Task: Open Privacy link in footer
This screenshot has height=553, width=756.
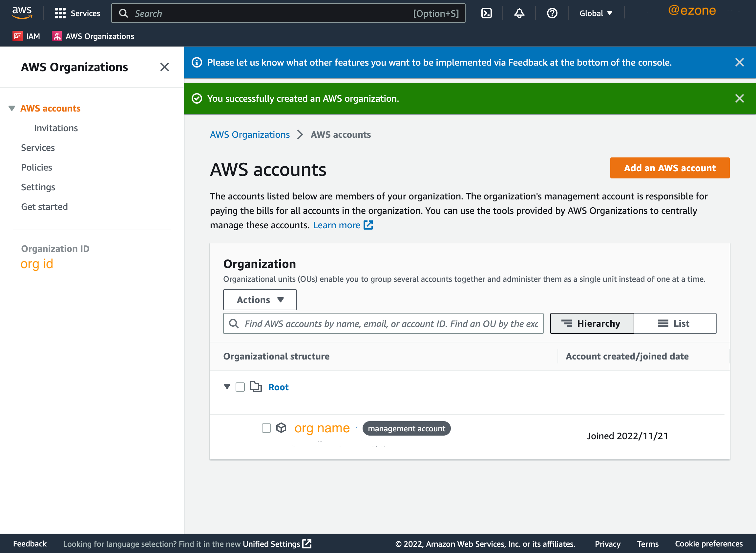Action: click(x=607, y=543)
